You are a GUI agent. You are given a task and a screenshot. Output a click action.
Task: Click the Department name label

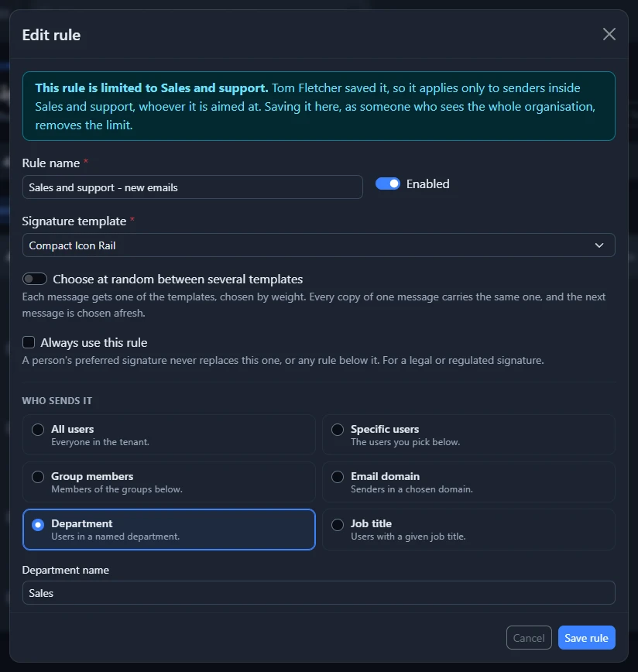66,570
